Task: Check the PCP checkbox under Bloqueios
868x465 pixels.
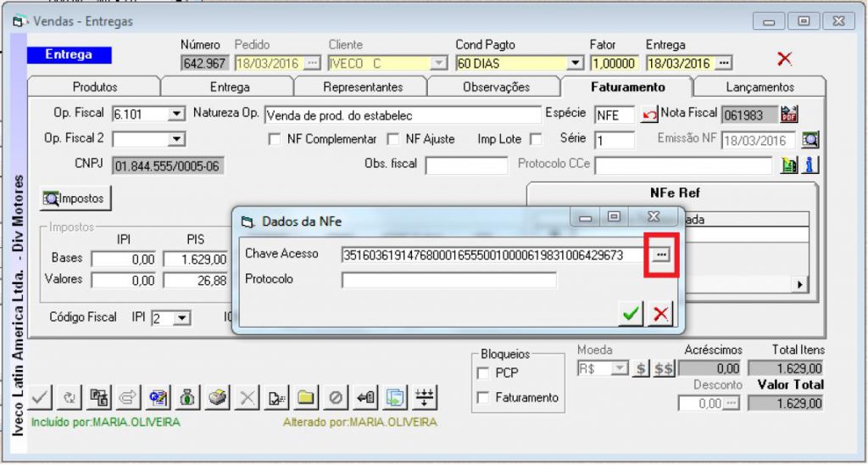Action: [483, 373]
